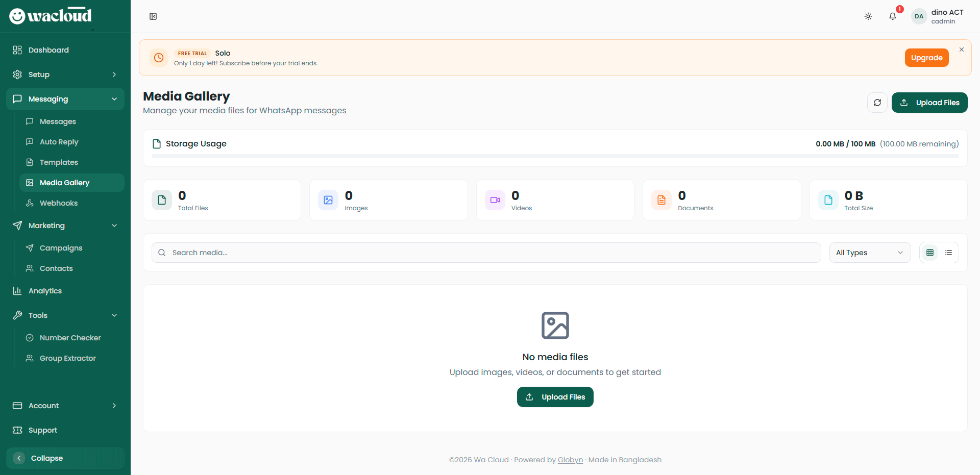Viewport: 980px width, 475px height.
Task: Open the All Types filter dropdown
Action: tap(869, 253)
